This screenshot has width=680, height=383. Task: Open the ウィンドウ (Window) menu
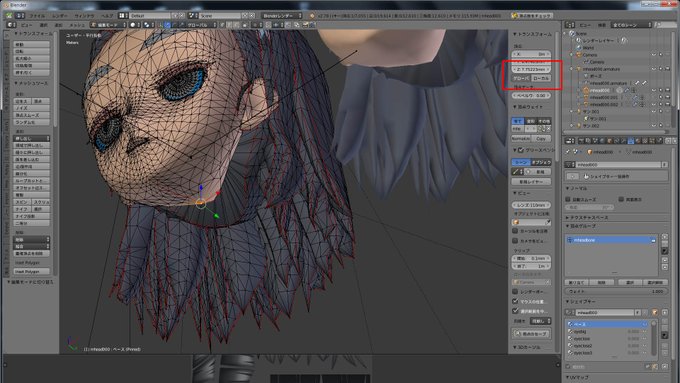pos(84,16)
